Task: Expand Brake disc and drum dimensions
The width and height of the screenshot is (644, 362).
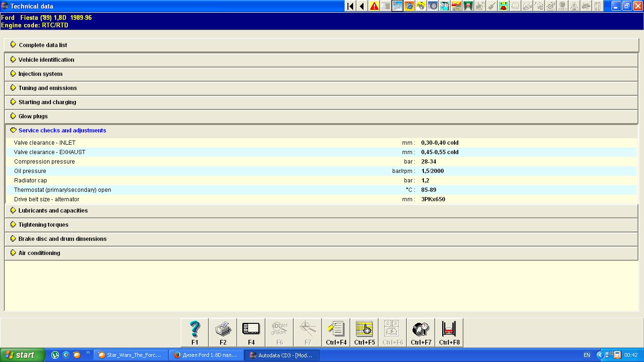Action: click(x=62, y=239)
